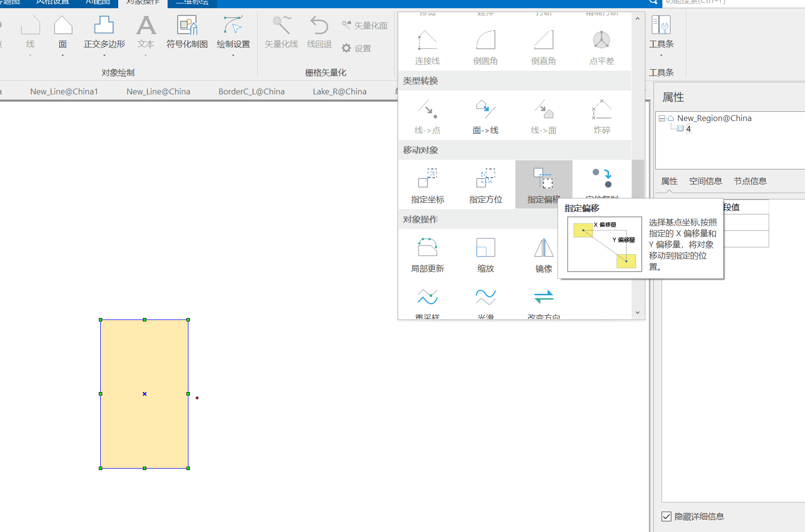This screenshot has width=805, height=532.
Task: Select the 镜像 mirror tool
Action: [543, 255]
